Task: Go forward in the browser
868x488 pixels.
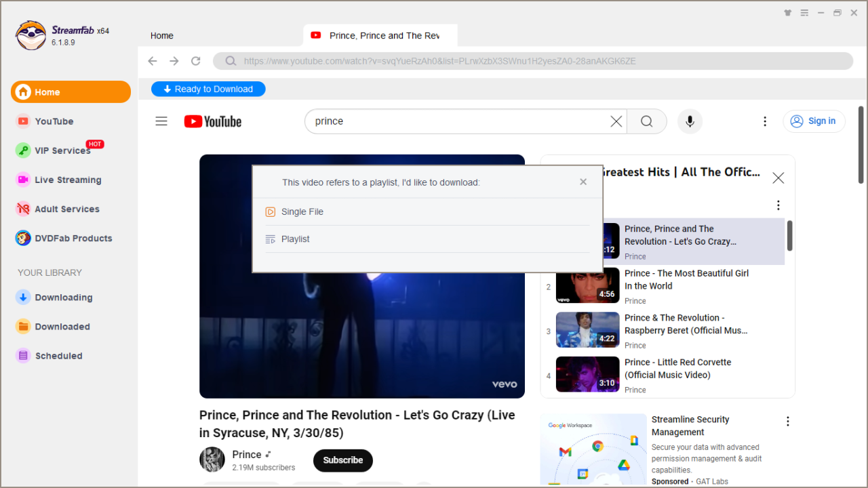Action: [174, 61]
